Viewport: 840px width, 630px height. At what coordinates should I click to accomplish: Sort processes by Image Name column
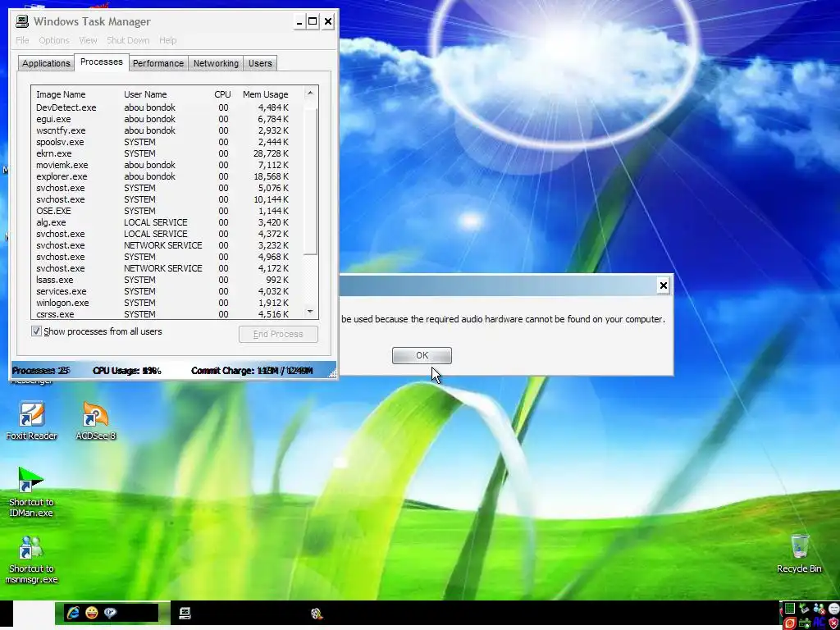[76, 94]
